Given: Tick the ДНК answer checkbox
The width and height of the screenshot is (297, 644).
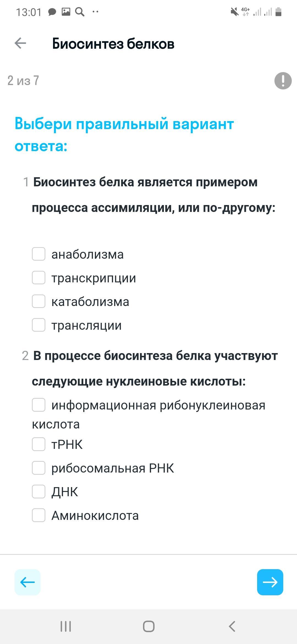Looking at the screenshot, I should [x=39, y=492].
